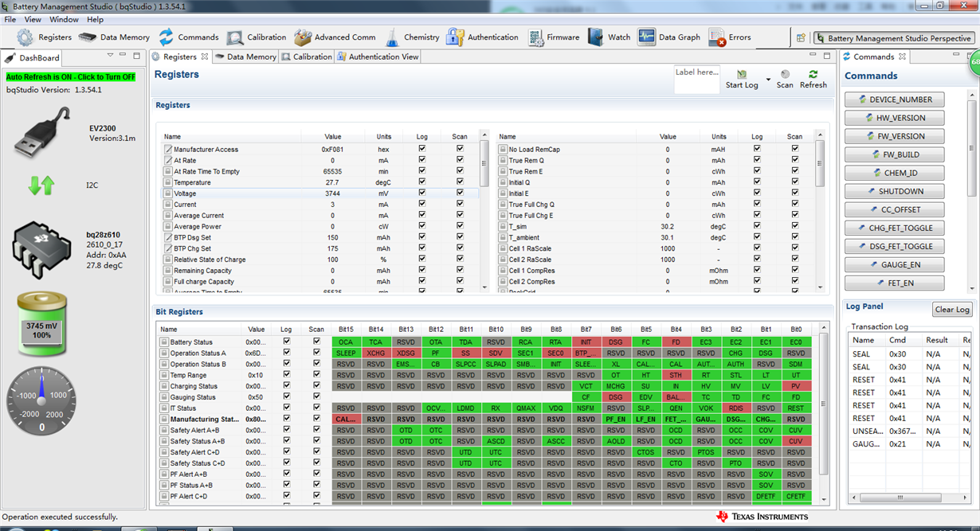Open the Window menu
The height and width of the screenshot is (531, 980).
tap(64, 19)
